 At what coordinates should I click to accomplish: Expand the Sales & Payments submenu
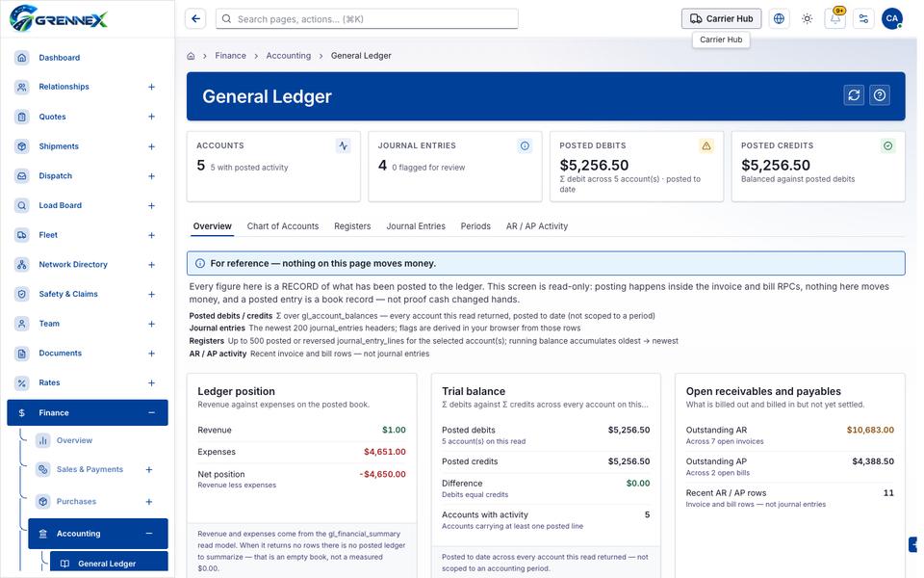(149, 469)
